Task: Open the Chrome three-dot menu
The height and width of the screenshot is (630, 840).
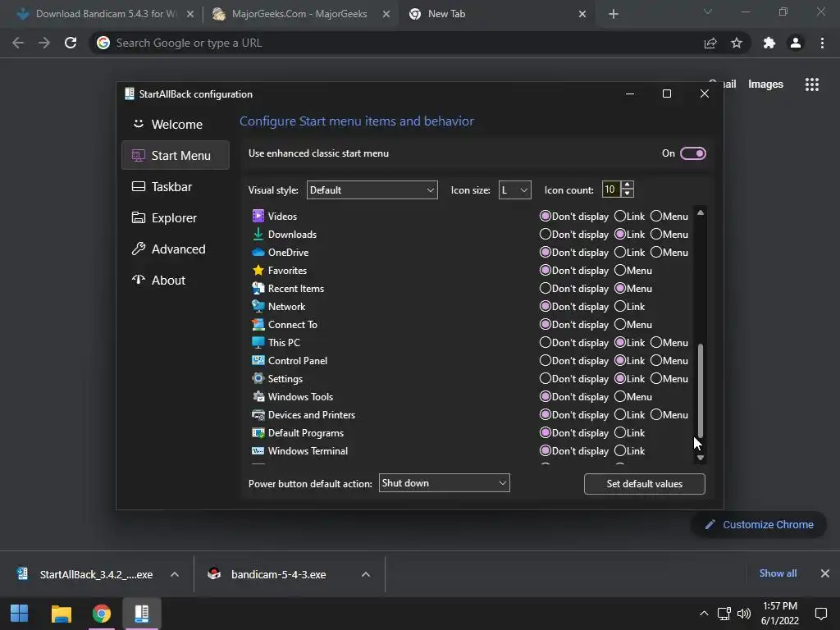Action: tap(822, 43)
